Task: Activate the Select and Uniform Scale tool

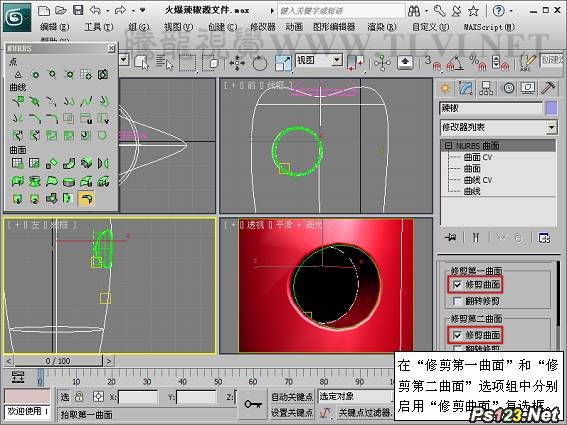Action: 283,63
